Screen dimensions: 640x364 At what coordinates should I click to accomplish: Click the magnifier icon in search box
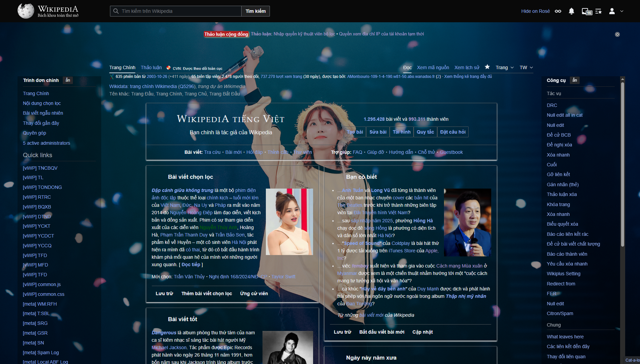[116, 11]
